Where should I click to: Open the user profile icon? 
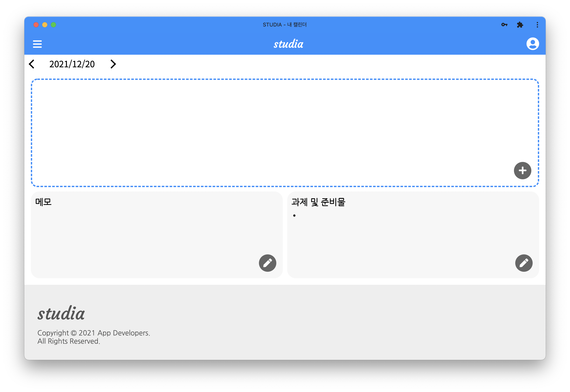(x=532, y=44)
